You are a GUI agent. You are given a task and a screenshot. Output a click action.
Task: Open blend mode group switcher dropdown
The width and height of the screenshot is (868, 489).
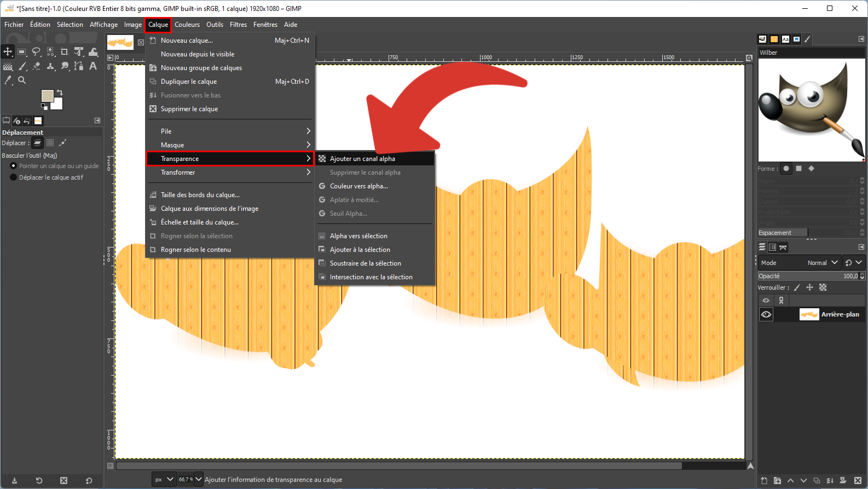(853, 263)
